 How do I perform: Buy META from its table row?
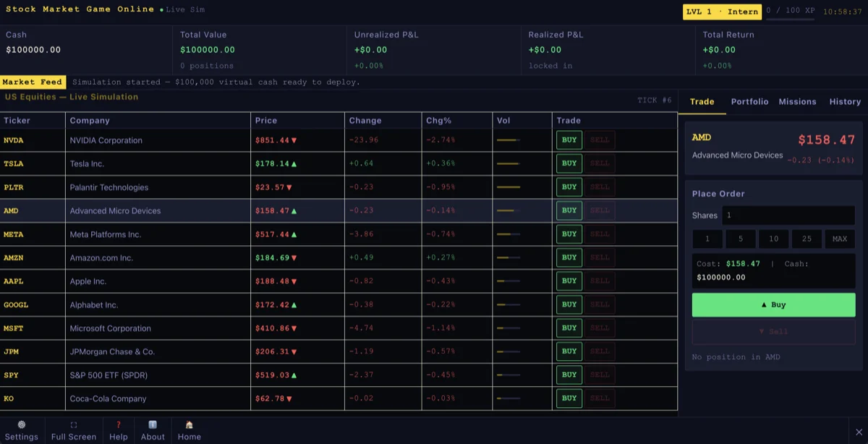[569, 234]
